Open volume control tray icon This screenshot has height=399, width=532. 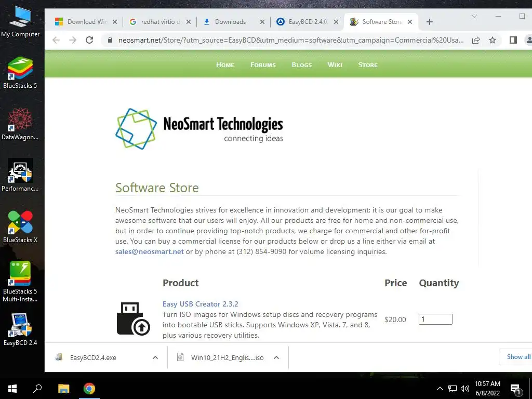465,389
